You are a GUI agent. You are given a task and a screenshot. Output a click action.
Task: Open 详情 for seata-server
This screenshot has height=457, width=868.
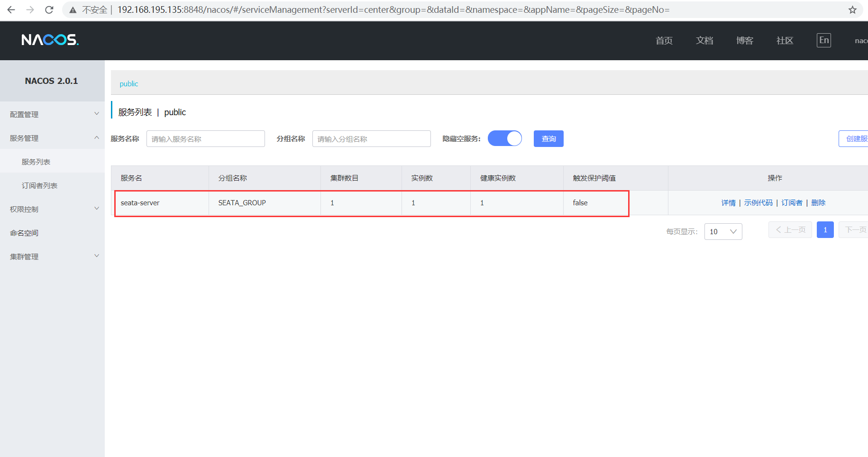(x=728, y=203)
